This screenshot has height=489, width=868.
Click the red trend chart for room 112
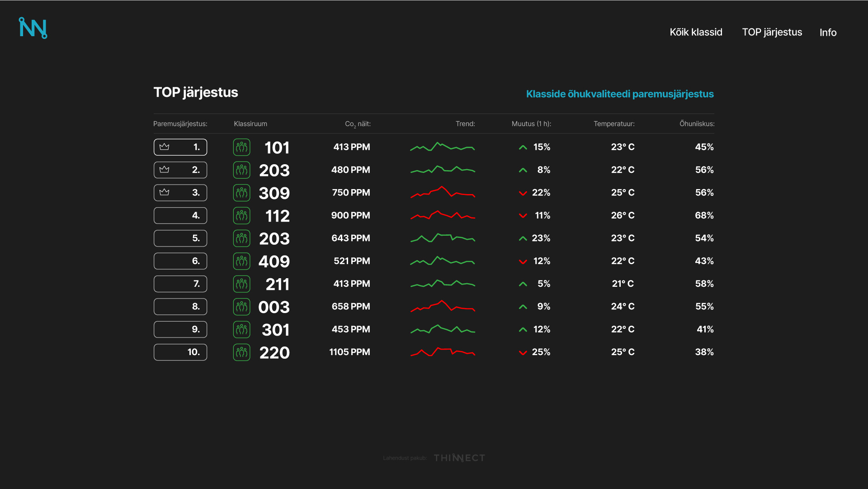click(442, 215)
